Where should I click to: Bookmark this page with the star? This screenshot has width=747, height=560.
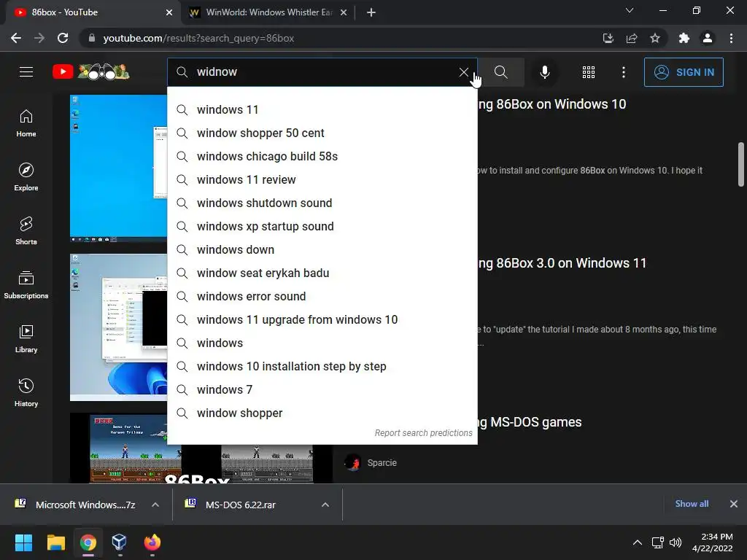[x=655, y=38]
